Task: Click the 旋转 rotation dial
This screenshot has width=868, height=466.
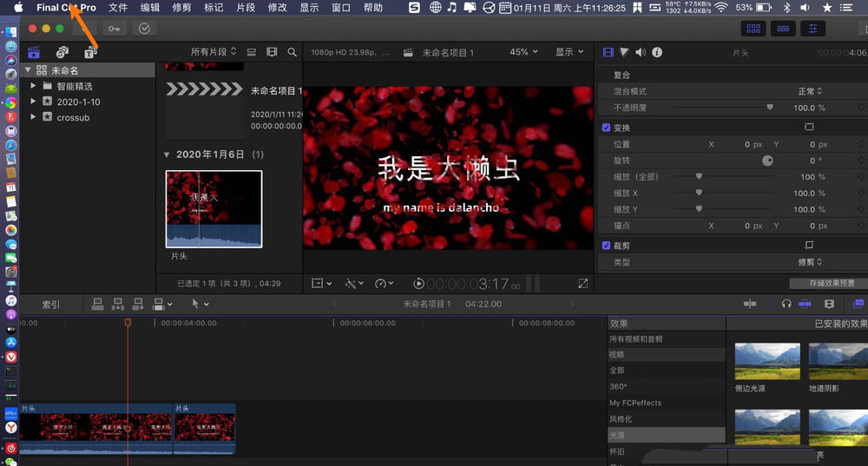Action: (x=767, y=161)
